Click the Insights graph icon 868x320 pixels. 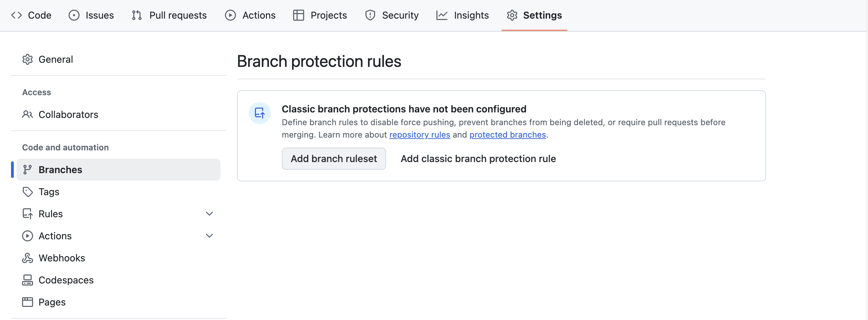pyautogui.click(x=442, y=15)
